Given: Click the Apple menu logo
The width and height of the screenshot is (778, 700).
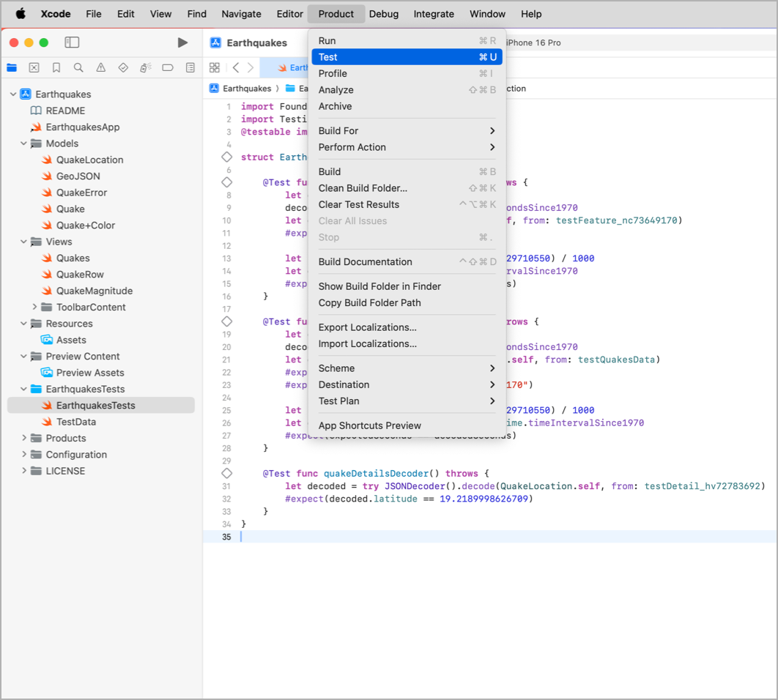Looking at the screenshot, I should tap(21, 14).
